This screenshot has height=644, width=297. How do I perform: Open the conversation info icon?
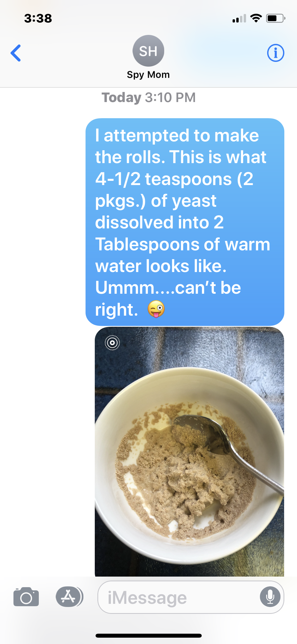[x=276, y=53]
